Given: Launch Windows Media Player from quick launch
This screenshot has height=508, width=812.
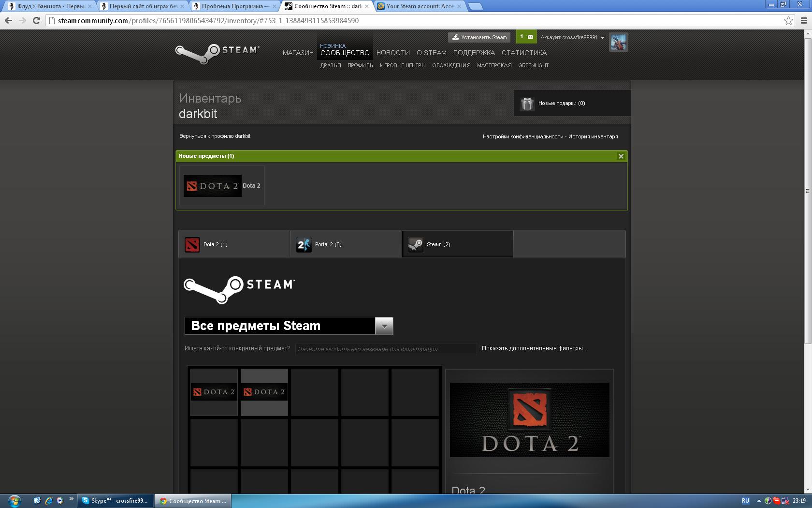Looking at the screenshot, I should click(x=59, y=501).
